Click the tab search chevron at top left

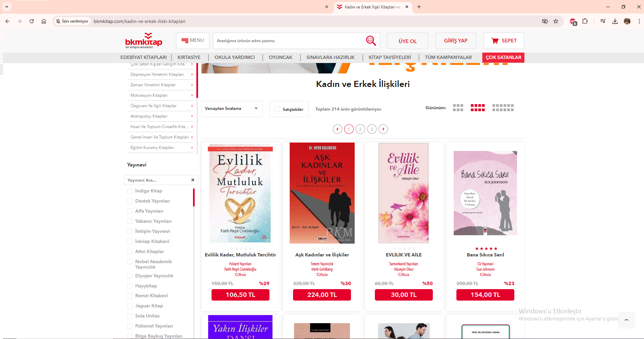(7, 7)
